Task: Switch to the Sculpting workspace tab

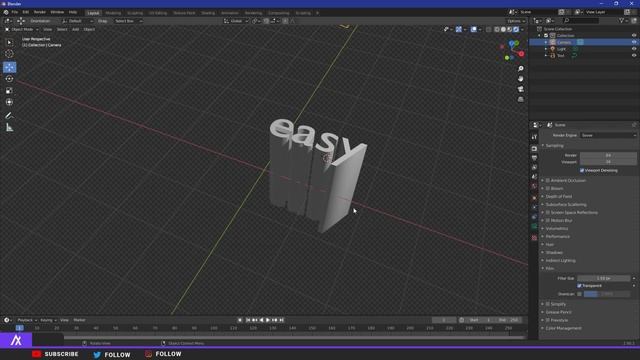Action: pyautogui.click(x=135, y=13)
